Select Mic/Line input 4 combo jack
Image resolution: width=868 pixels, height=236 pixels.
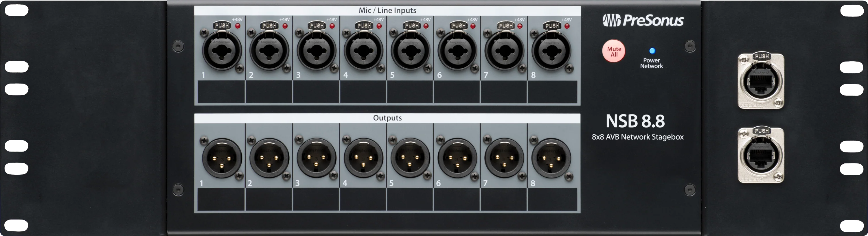coord(363,51)
